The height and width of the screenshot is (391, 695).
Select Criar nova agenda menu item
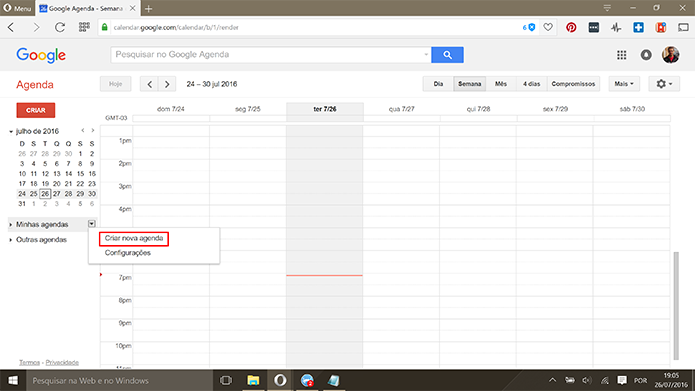click(134, 239)
